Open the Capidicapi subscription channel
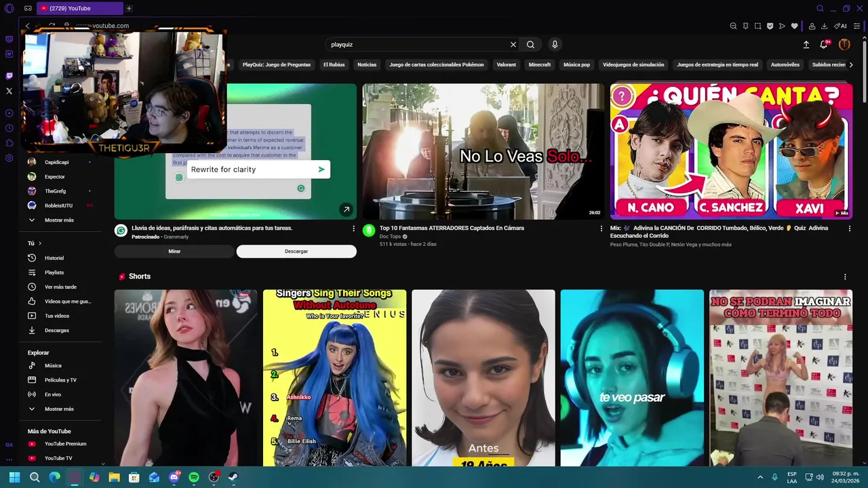The width and height of the screenshot is (868, 488). [57, 163]
